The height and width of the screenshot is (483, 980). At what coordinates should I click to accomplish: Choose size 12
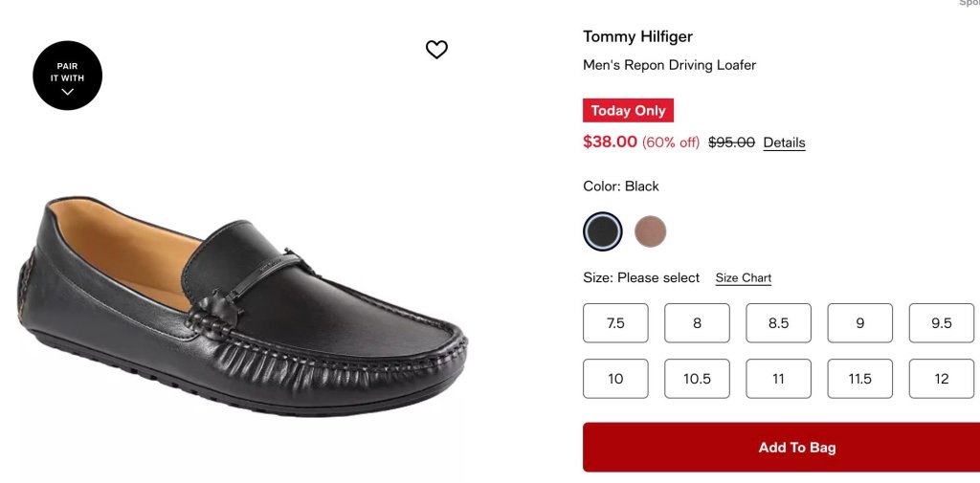click(942, 379)
